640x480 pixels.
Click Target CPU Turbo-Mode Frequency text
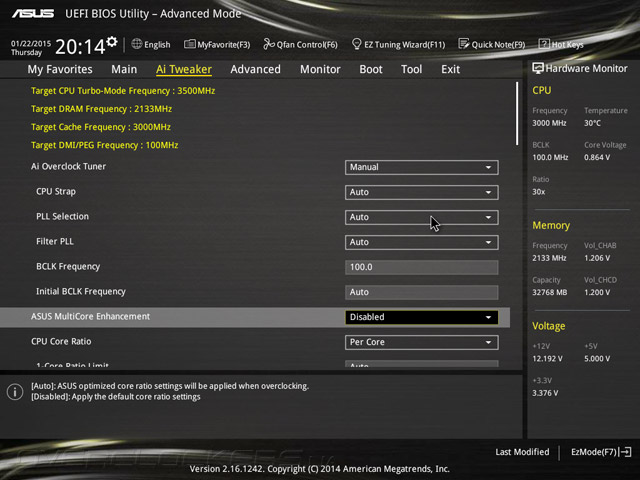[x=123, y=91]
